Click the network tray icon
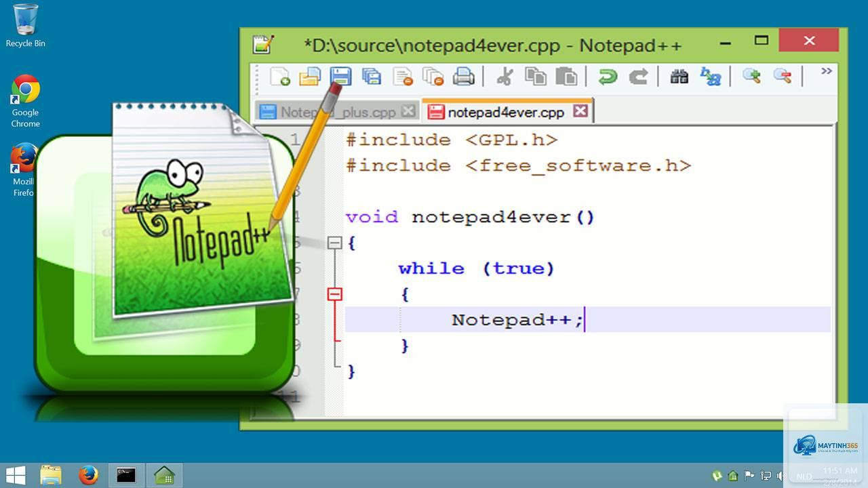This screenshot has width=868, height=488. coord(766,476)
